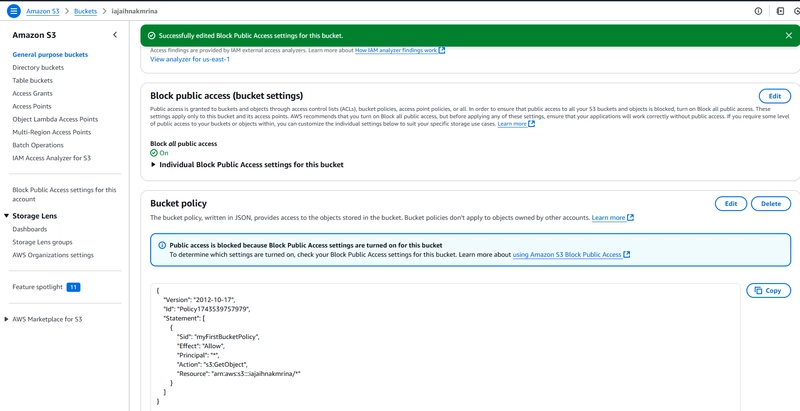Image resolution: width=800 pixels, height=411 pixels.
Task: Open Feature spotlight link
Action: [x=37, y=287]
